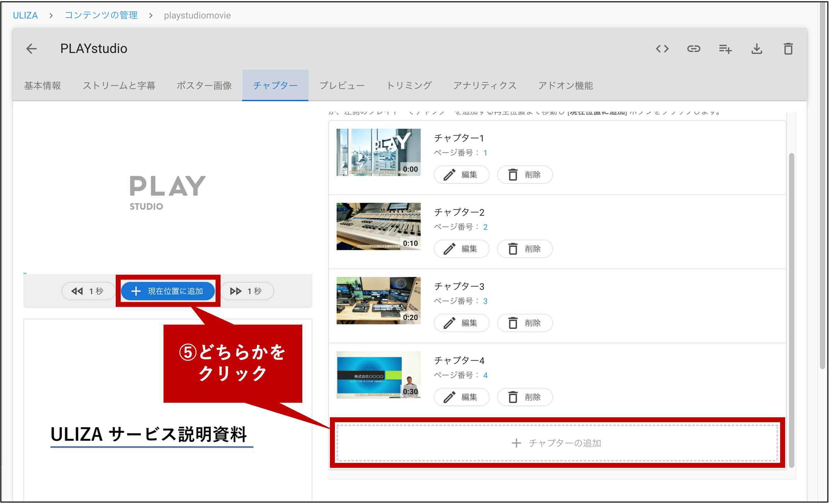Select チャプター1 thumbnail at 0:00
Viewport: 829px width, 504px height.
[378, 152]
